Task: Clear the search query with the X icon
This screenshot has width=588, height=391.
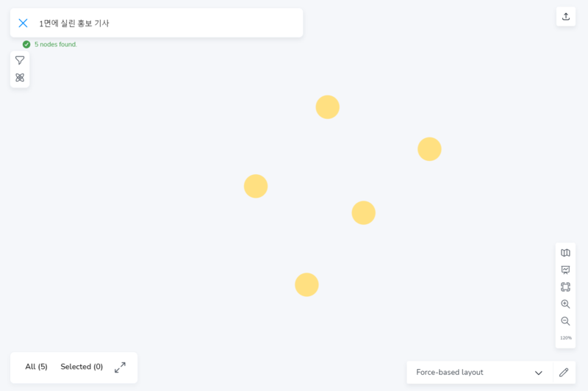Action: pyautogui.click(x=23, y=23)
